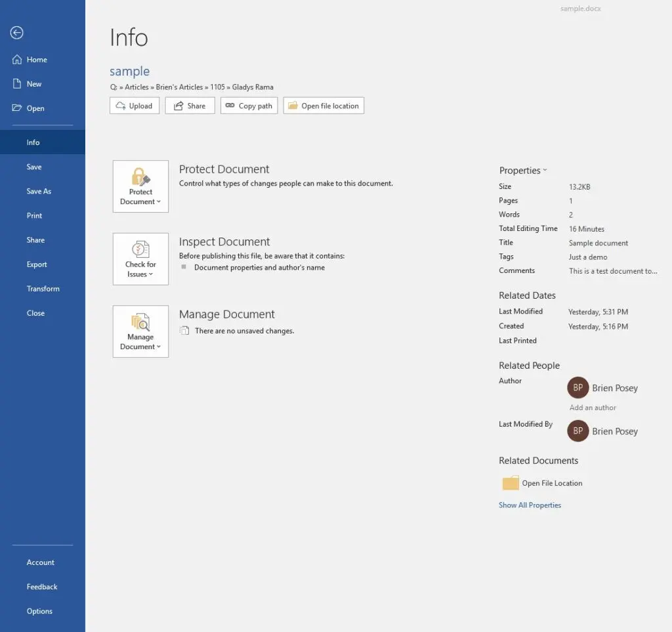The width and height of the screenshot is (672, 632).
Task: Click the Size value 13.2KB
Action: [x=579, y=187]
